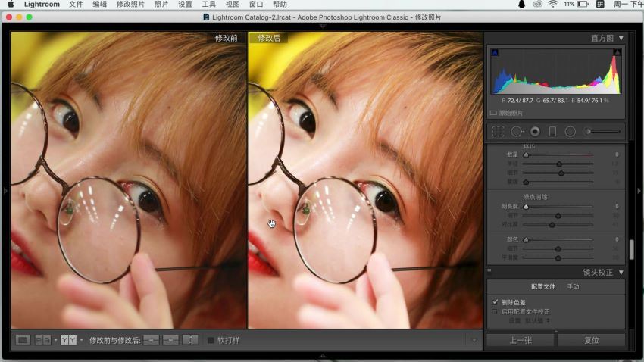The image size is (644, 362).
Task: Open the 设置 默认值 setup dropdown
Action: (538, 320)
